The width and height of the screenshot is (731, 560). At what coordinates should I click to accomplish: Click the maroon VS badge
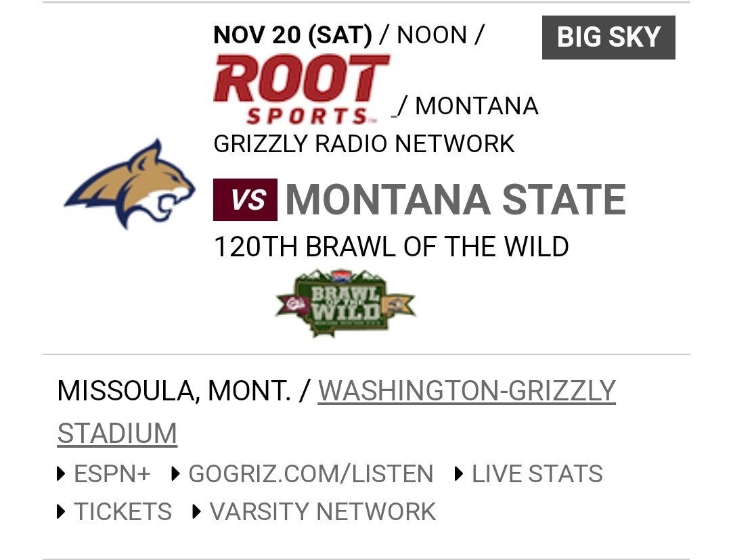pyautogui.click(x=245, y=200)
